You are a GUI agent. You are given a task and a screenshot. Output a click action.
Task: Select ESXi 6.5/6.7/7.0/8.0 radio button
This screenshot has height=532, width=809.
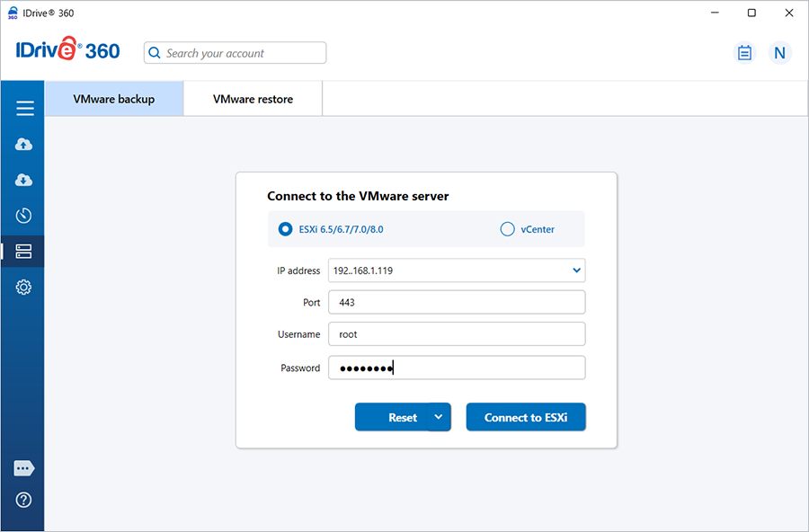click(286, 229)
